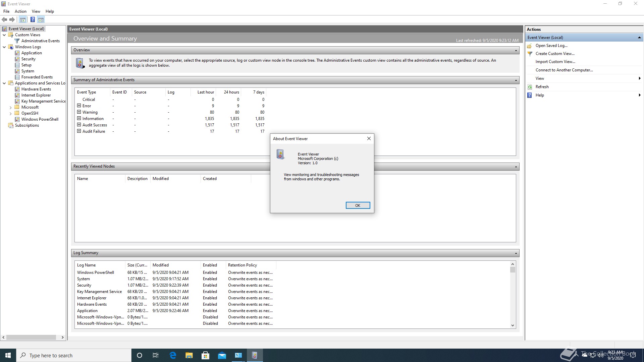This screenshot has width=644, height=362.
Task: Open Saved Log folder icon action
Action: tap(530, 46)
